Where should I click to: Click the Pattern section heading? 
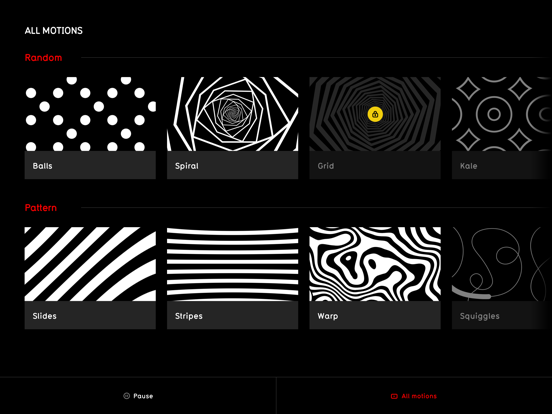pyautogui.click(x=41, y=208)
